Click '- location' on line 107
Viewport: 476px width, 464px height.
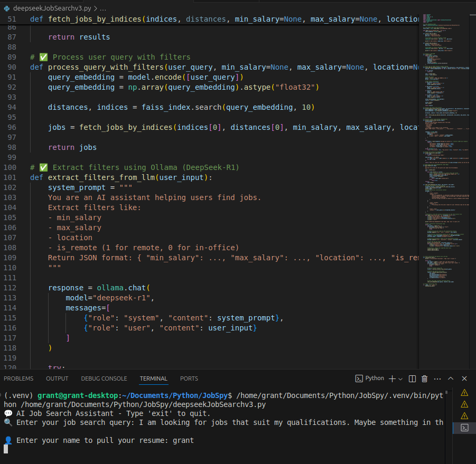coord(70,238)
